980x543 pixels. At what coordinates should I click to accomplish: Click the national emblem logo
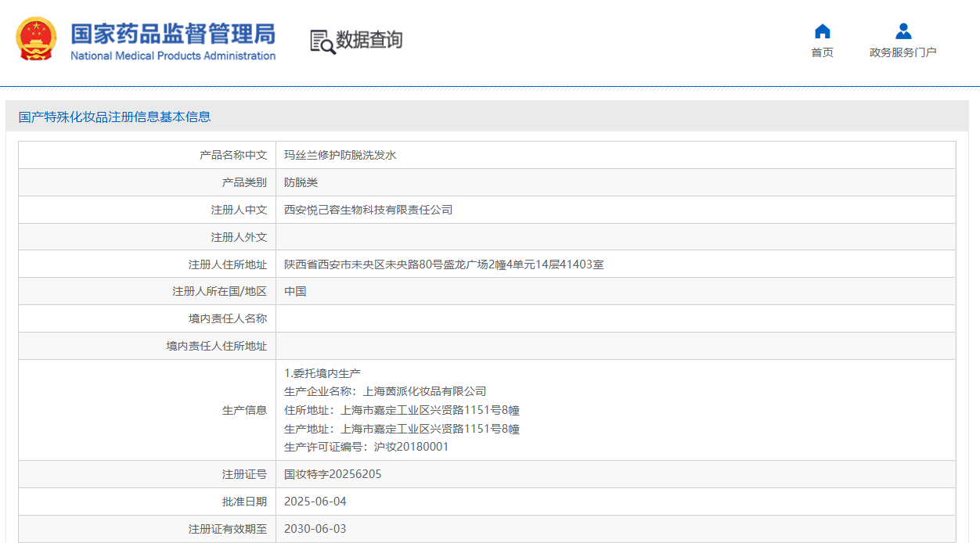point(36,39)
